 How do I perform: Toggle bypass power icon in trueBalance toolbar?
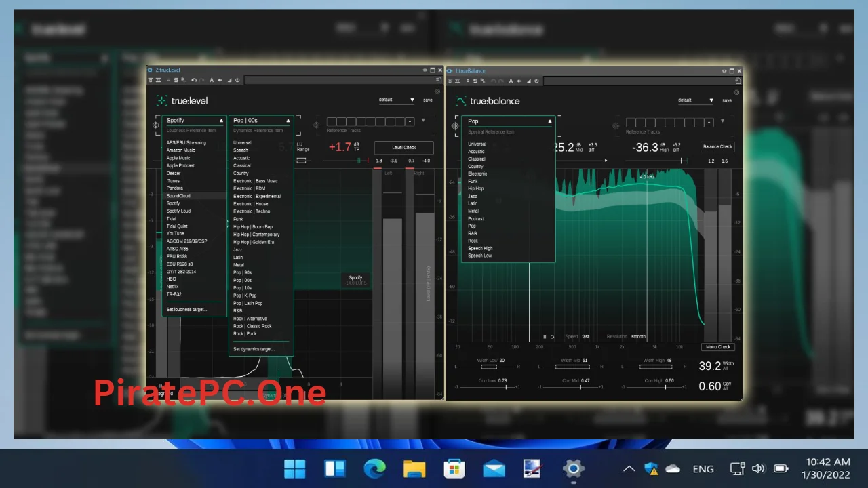pos(536,81)
